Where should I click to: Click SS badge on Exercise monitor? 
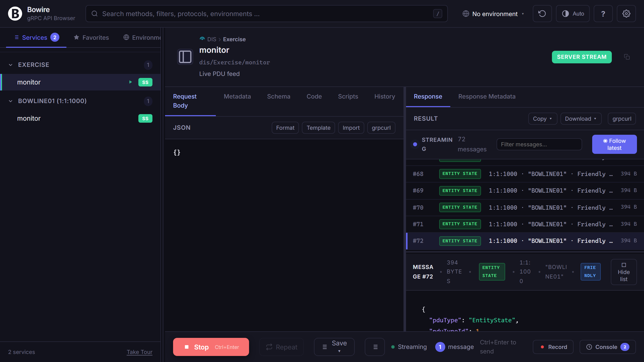pos(145,82)
